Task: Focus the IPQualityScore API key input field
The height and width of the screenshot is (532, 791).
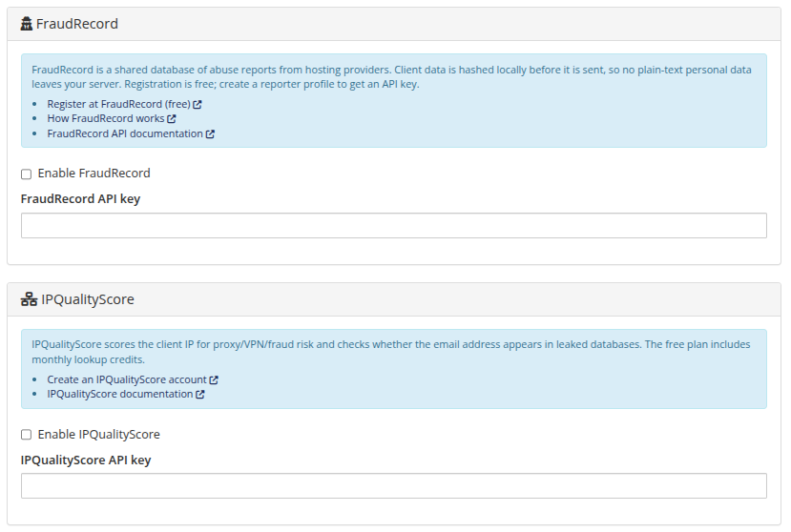Action: (394, 486)
